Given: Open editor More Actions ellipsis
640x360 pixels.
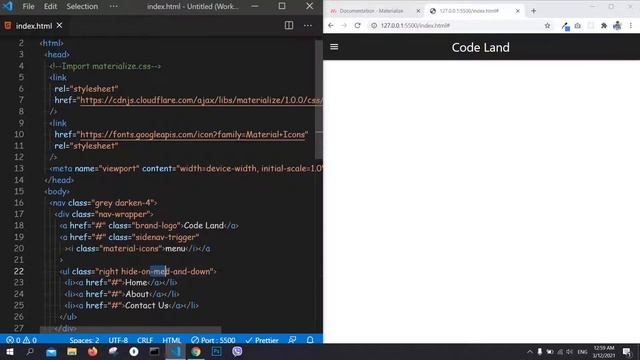Looking at the screenshot, I should [x=308, y=25].
